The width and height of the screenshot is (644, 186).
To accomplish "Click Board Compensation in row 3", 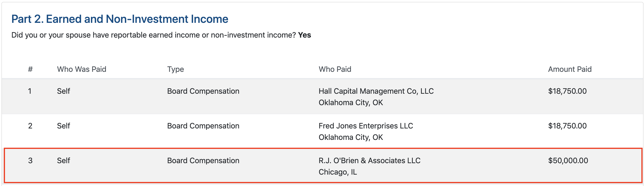I will point(203,161).
